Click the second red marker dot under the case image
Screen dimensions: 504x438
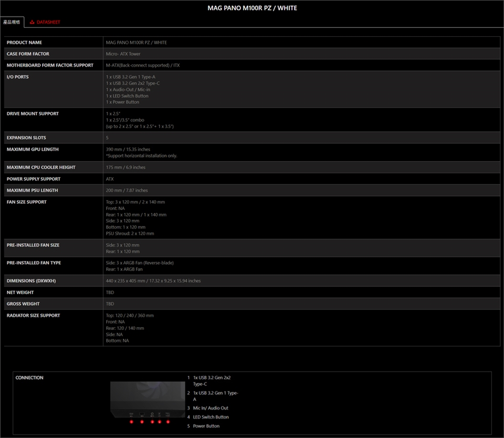[142, 422]
